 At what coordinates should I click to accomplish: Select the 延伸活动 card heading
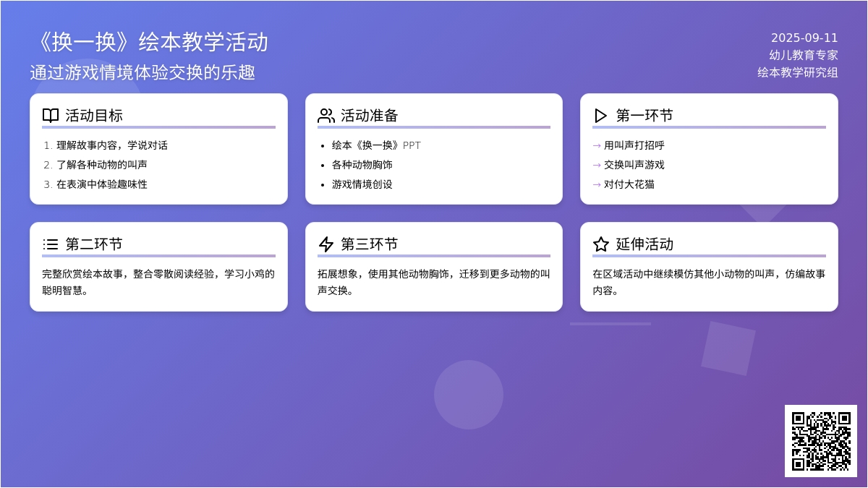pyautogui.click(x=644, y=244)
